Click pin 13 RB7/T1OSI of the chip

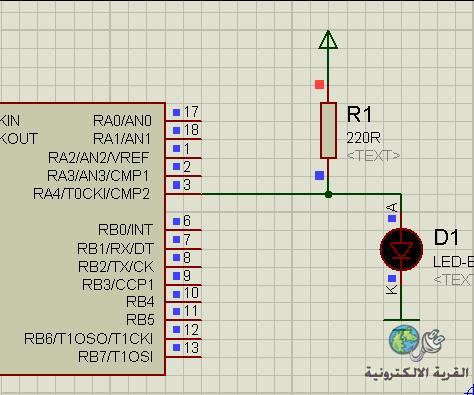click(183, 357)
